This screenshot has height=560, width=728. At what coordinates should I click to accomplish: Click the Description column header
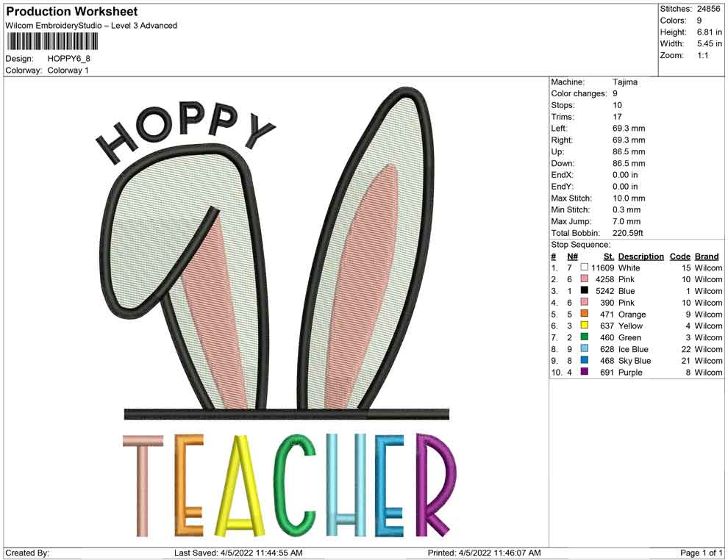coord(641,256)
